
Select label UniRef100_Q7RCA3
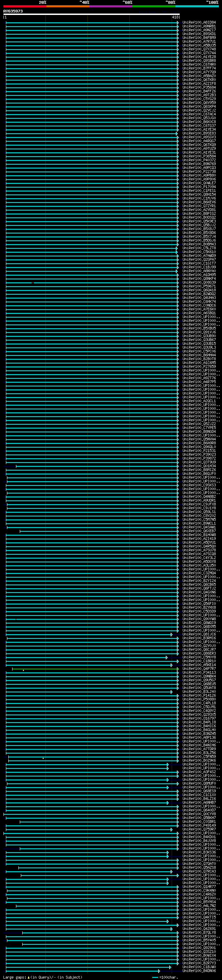[199, 872]
